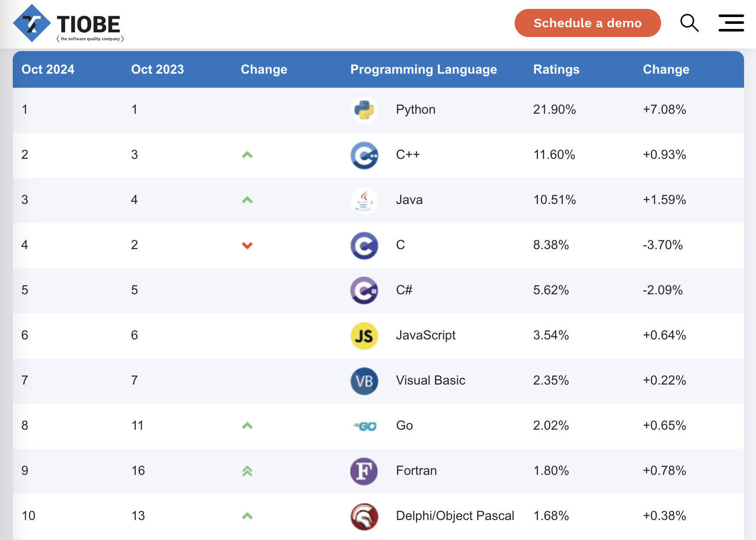
Task: Click the purple Fortran F icon
Action: pos(364,471)
